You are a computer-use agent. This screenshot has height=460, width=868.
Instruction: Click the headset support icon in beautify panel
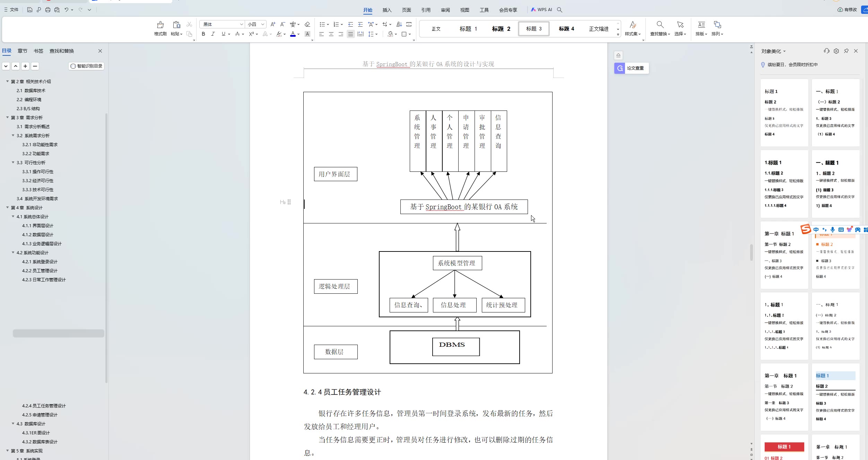[827, 51]
